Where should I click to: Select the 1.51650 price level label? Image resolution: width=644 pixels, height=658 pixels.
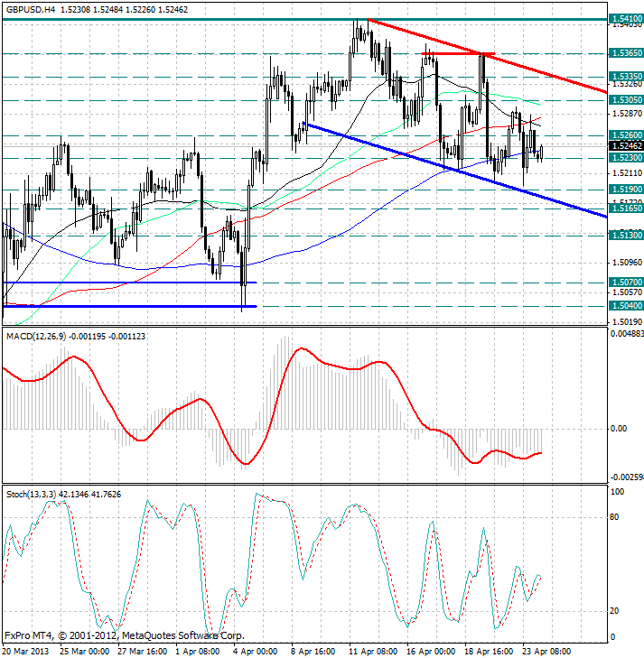coord(626,209)
